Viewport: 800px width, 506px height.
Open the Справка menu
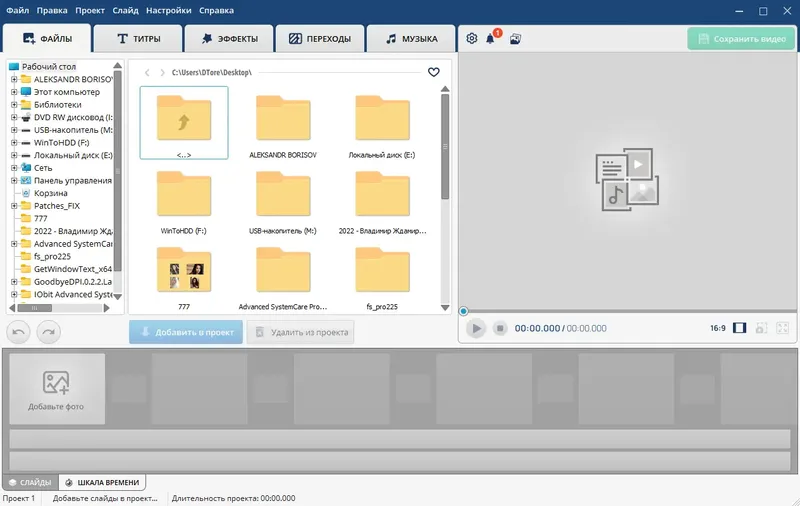tap(216, 10)
